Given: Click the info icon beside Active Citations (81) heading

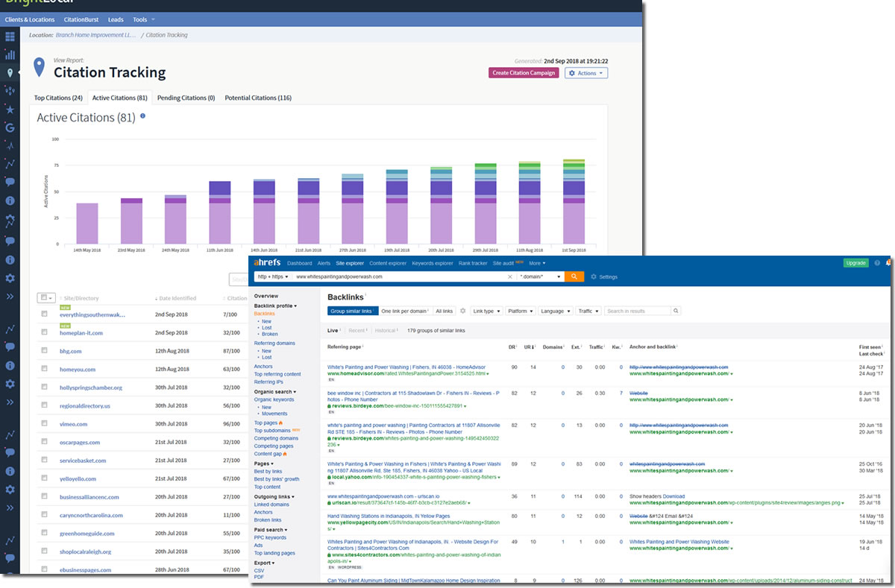Looking at the screenshot, I should point(142,116).
